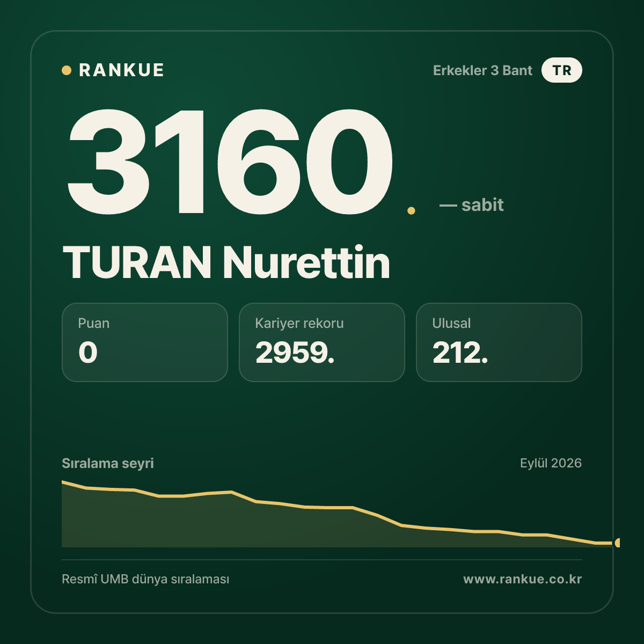Select the chart's end point marker
This screenshot has width=644, height=644.
point(617,543)
